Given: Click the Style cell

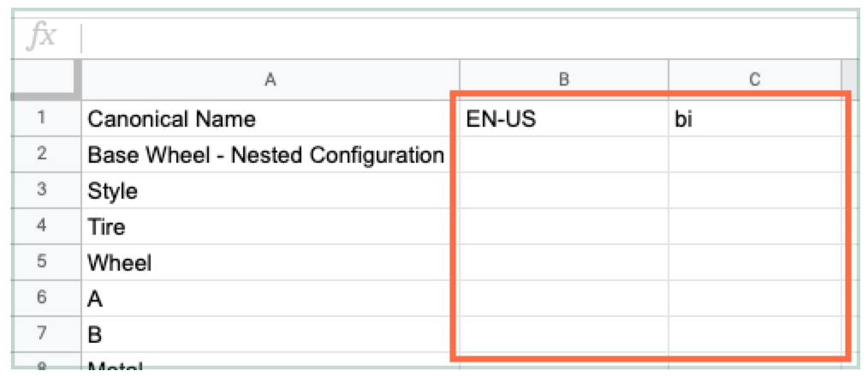Looking at the screenshot, I should [x=271, y=190].
